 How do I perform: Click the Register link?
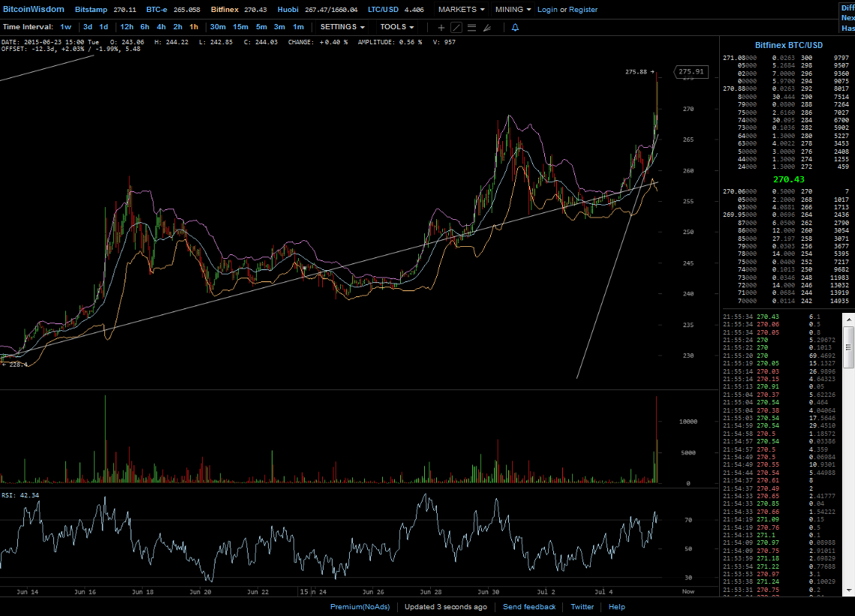pos(583,10)
